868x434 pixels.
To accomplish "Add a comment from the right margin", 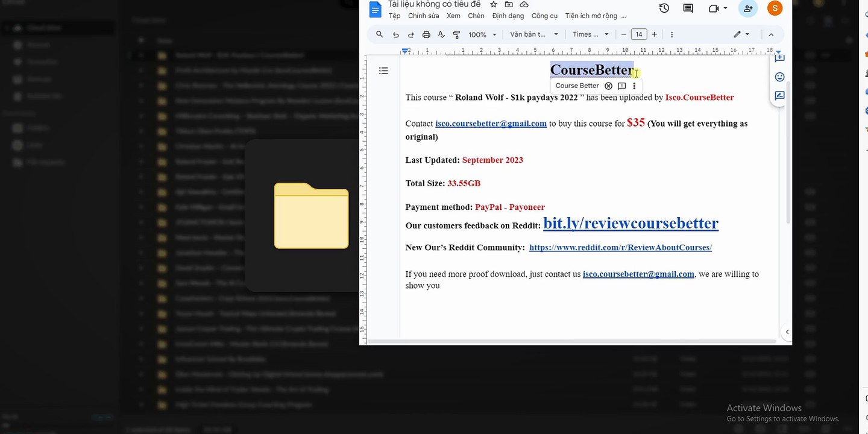I will 779,58.
